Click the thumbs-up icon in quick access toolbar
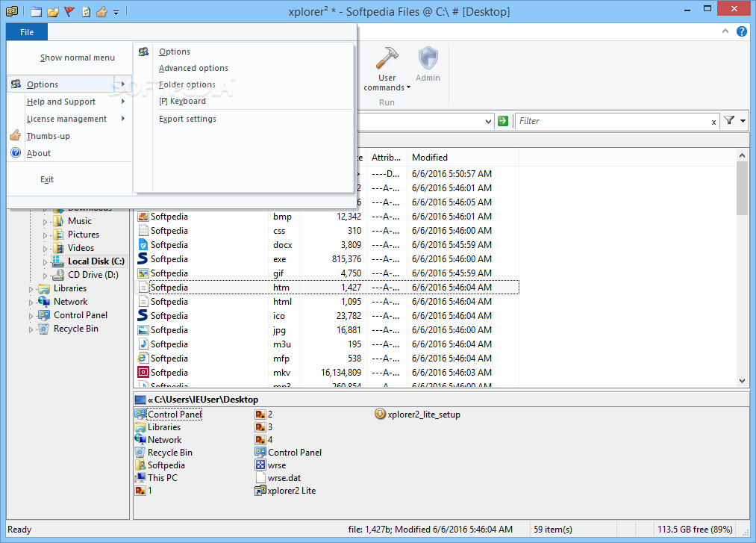Viewport: 756px width, 543px height. (101, 12)
